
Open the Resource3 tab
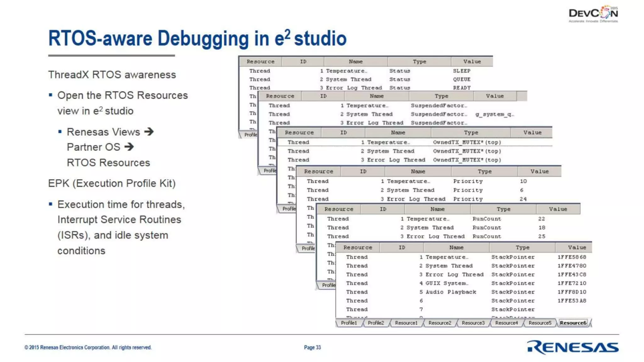[473, 323]
